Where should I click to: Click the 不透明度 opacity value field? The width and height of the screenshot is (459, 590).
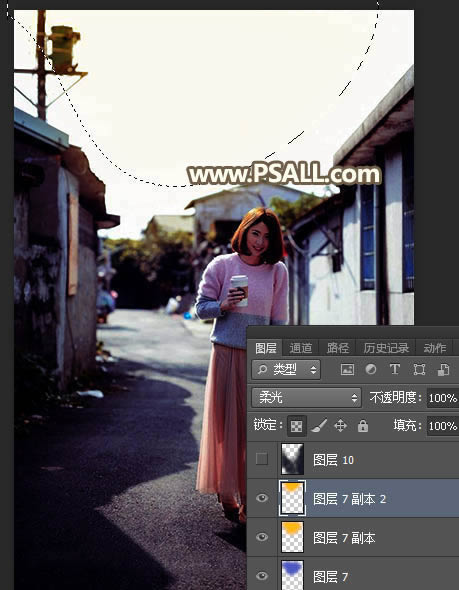443,398
